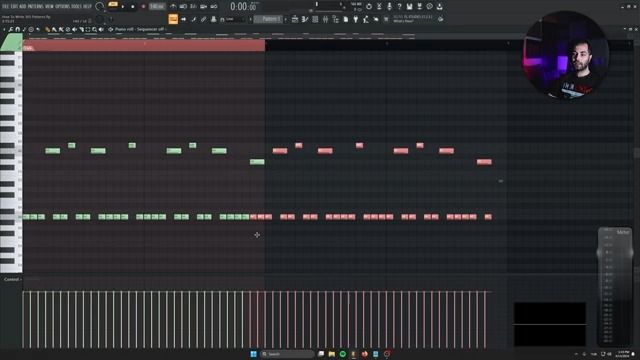Image resolution: width=640 pixels, height=360 pixels.
Task: Open the Browser from toolbar
Action: click(336, 19)
